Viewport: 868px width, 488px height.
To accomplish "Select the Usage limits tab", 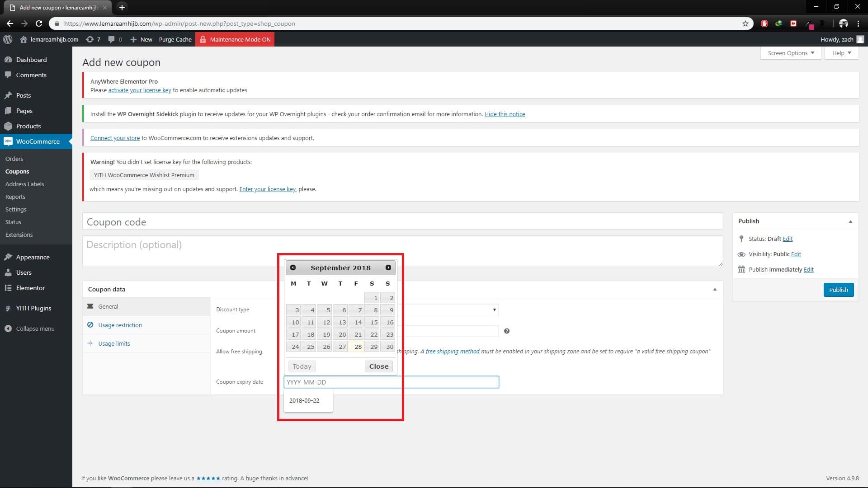I will (146, 343).
